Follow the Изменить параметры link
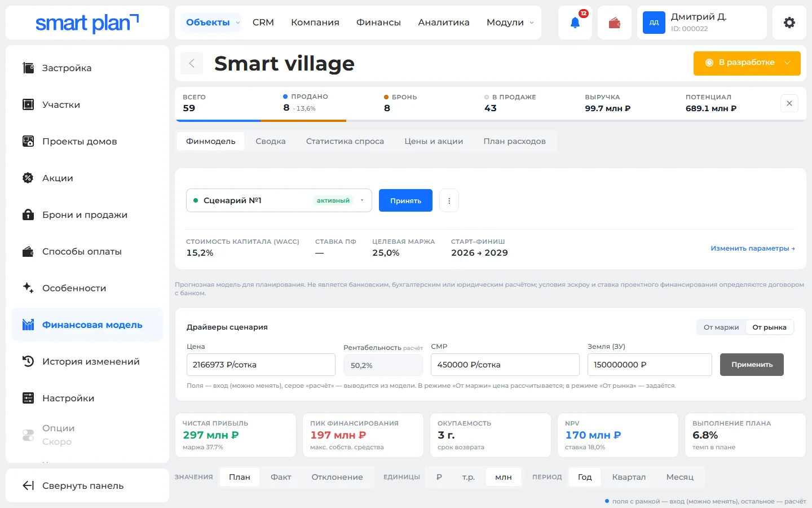 pyautogui.click(x=753, y=248)
